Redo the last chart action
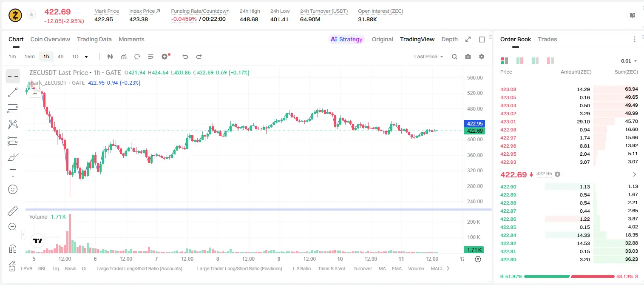 point(199,57)
